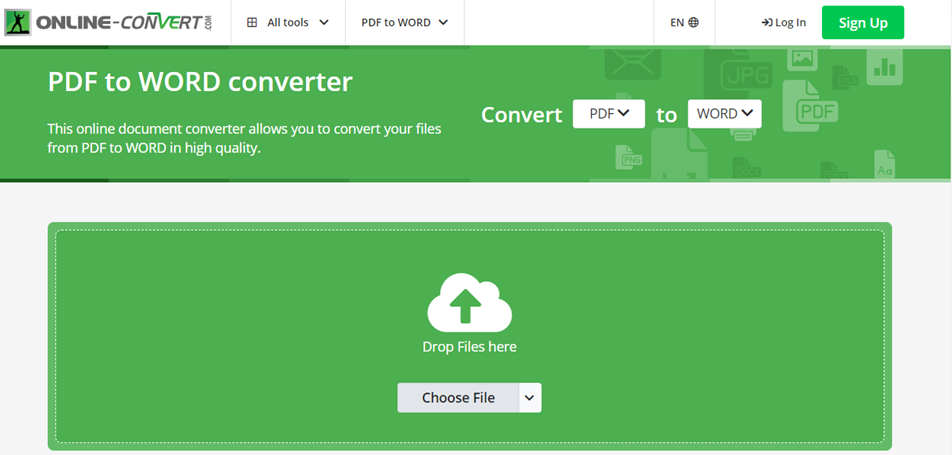Screen dimensions: 952x455
Task: Click the Drop Files here text
Action: [x=469, y=347]
